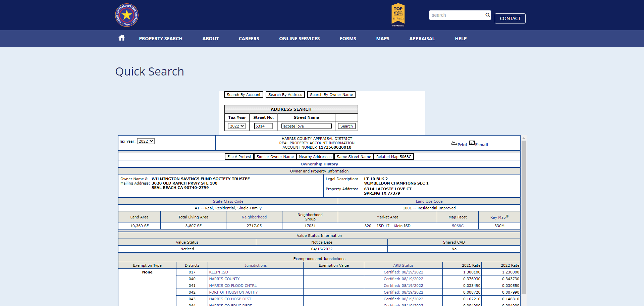This screenshot has width=644, height=306.
Task: Click the 2022 rate 1.230000
Action: pos(511,272)
